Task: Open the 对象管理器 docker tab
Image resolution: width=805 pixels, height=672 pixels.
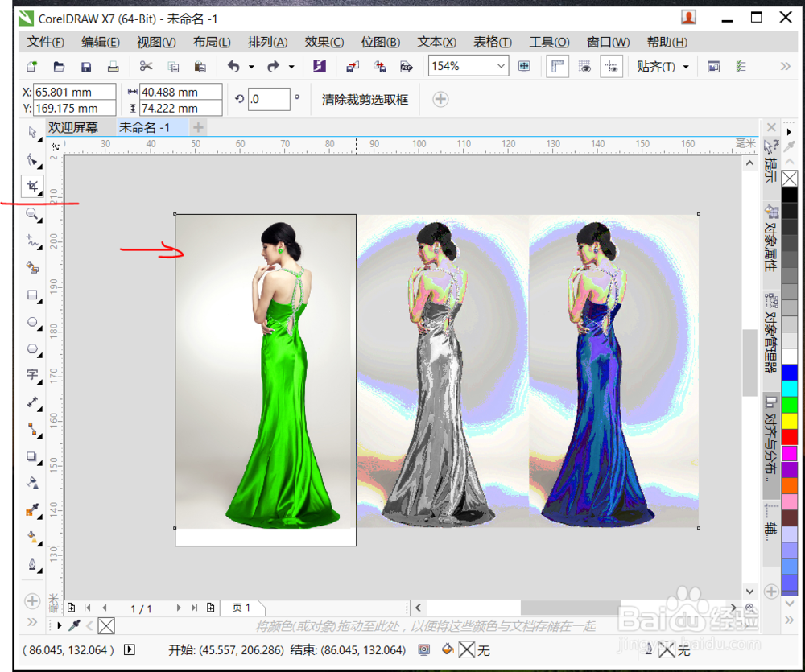Action: coord(771,332)
